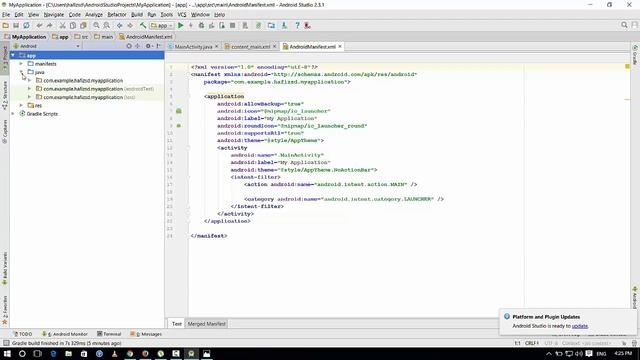
Task: Click the Synchronize toolbar icon
Action: pos(26,25)
